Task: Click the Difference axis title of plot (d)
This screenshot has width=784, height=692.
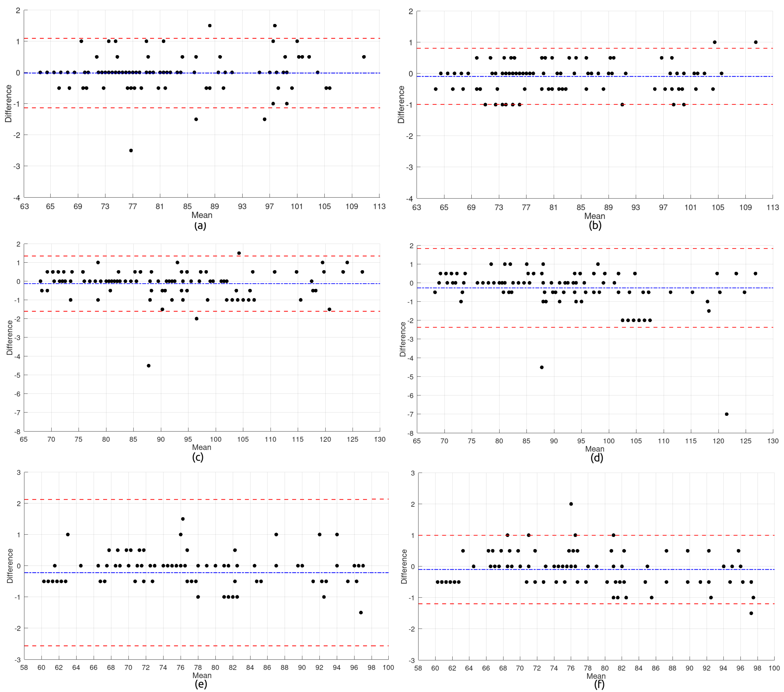Action: [x=402, y=339]
